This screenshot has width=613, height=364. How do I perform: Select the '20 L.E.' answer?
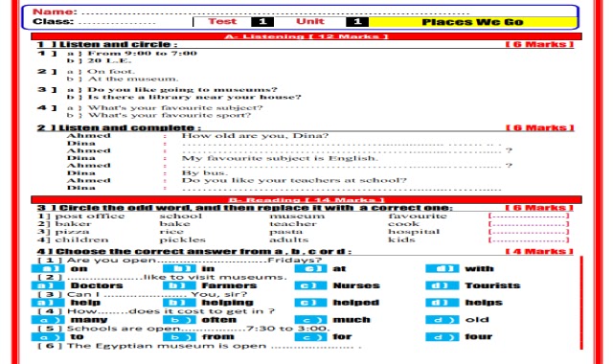(x=109, y=60)
